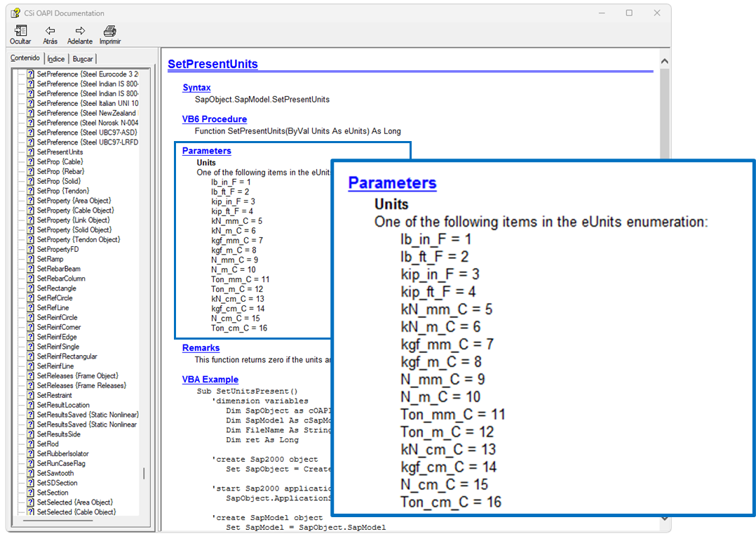Open SetProp {Solid} topic
The image size is (756, 534).
tap(59, 181)
